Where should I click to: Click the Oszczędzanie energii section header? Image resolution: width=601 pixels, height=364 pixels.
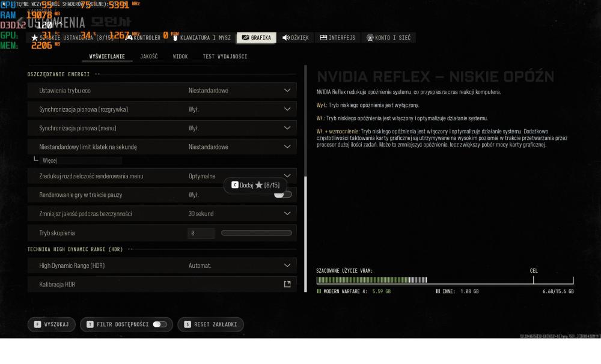point(58,74)
